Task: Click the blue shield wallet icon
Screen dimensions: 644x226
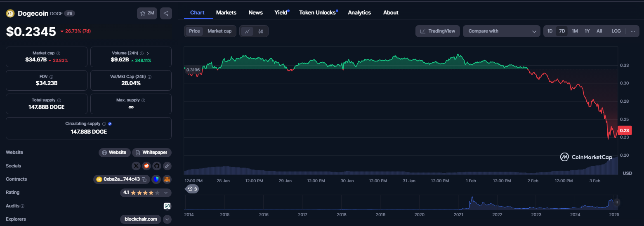Action: pos(156,179)
